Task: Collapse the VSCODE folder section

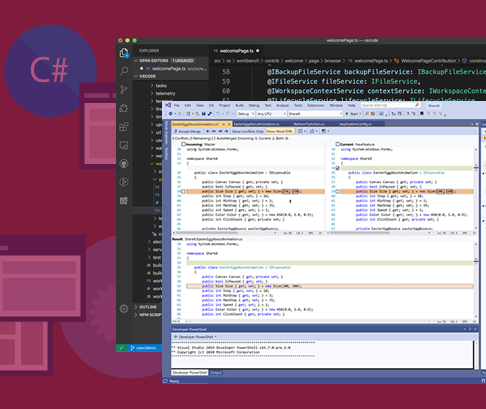Action: point(136,76)
